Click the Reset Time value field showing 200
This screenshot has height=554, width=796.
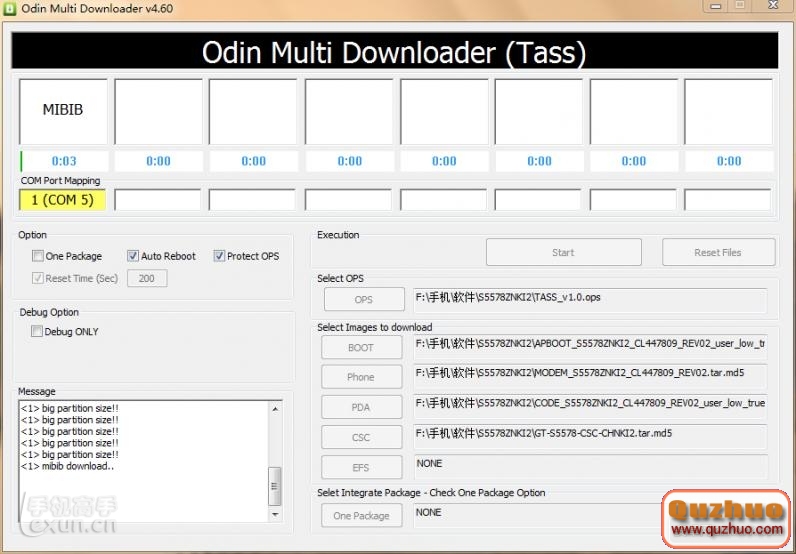[x=147, y=278]
